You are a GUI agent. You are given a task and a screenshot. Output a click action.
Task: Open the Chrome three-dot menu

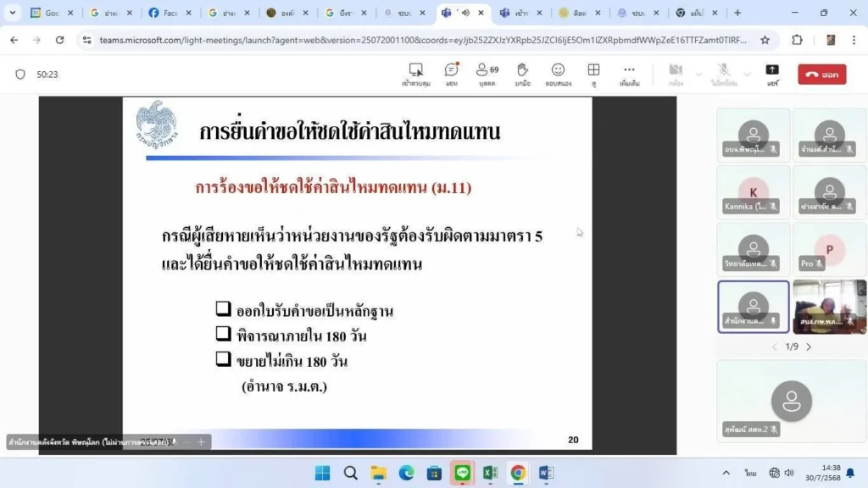point(854,40)
